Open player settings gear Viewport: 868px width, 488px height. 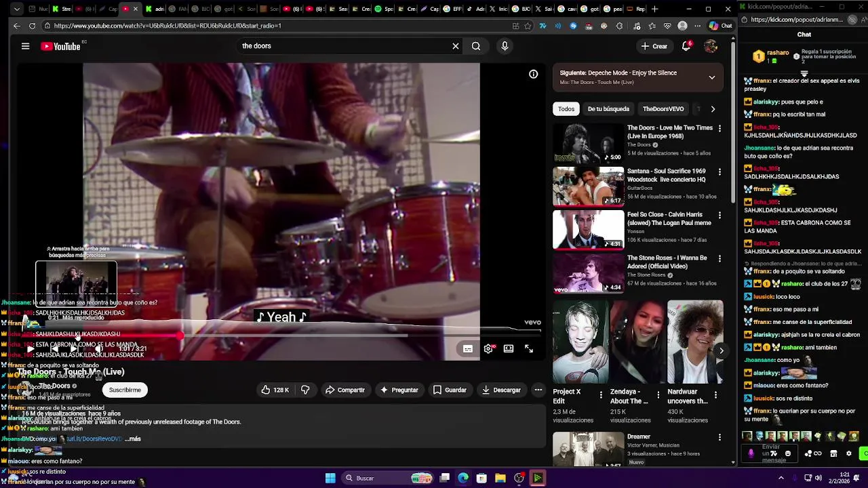(x=488, y=348)
